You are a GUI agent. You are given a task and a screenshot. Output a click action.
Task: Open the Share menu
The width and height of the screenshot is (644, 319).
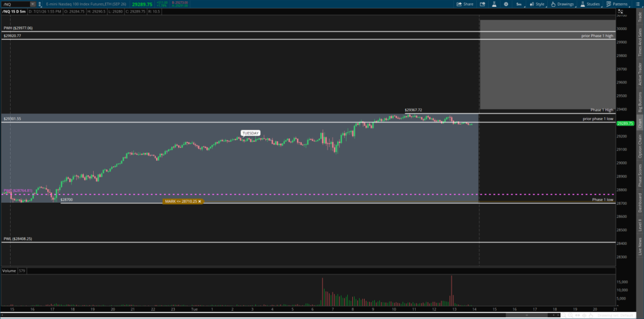pos(465,4)
